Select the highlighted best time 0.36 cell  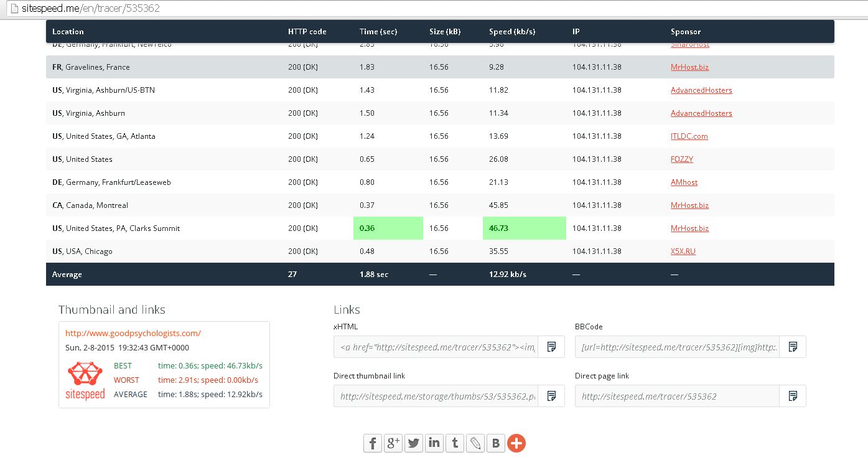(388, 228)
